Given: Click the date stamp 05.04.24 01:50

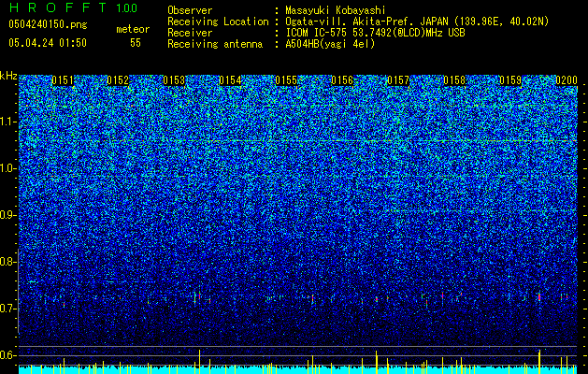Looking at the screenshot, I should (x=48, y=43).
